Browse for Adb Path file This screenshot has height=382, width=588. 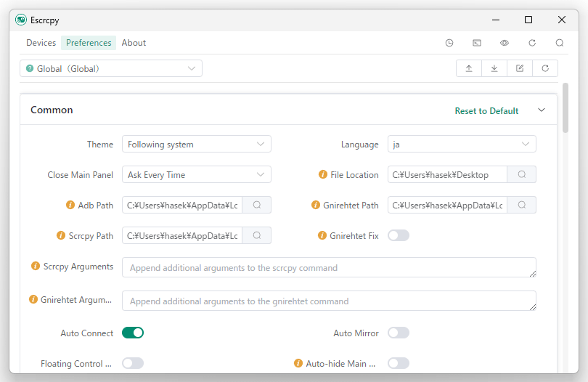[x=256, y=205]
